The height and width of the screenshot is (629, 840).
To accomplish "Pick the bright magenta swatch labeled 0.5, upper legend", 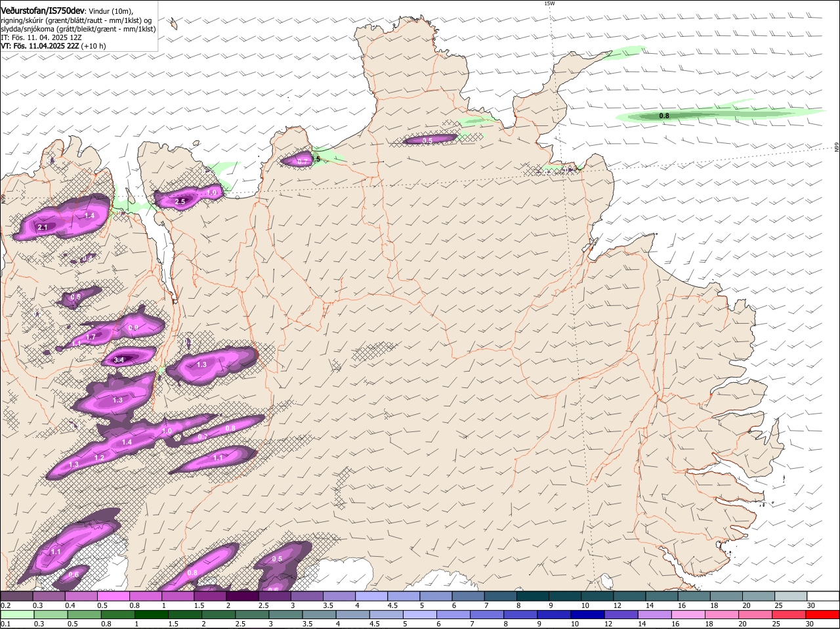I will tap(114, 596).
